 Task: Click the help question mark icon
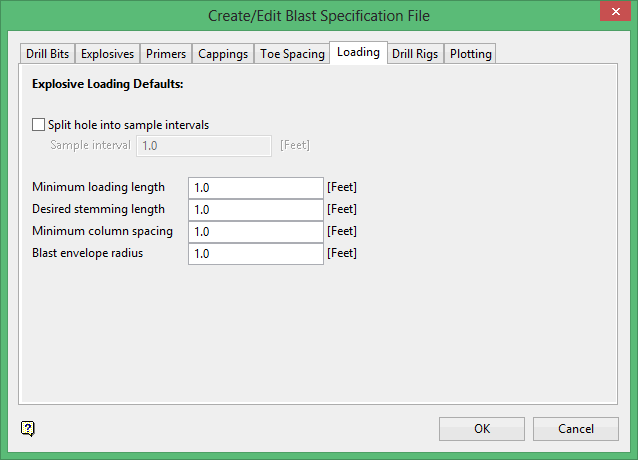pyautogui.click(x=28, y=429)
